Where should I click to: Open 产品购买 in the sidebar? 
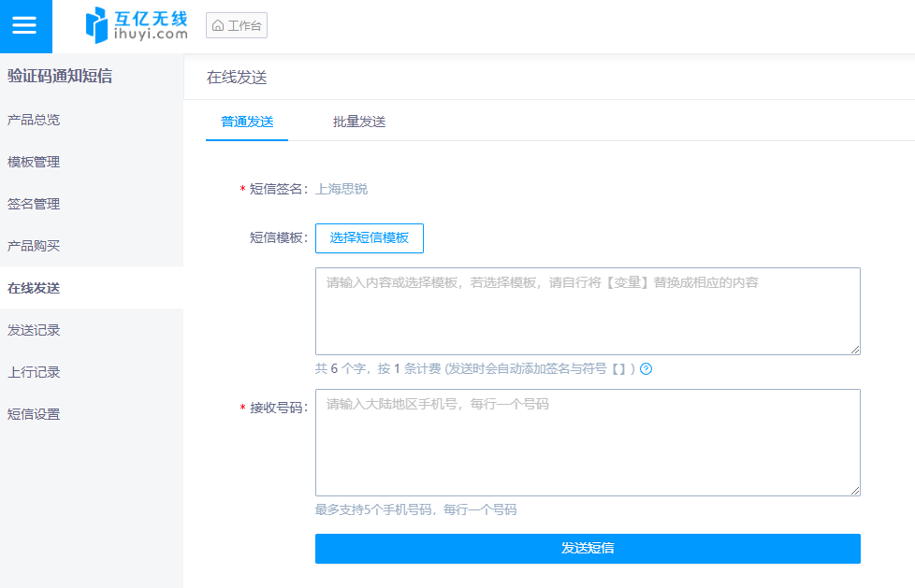pyautogui.click(x=34, y=246)
